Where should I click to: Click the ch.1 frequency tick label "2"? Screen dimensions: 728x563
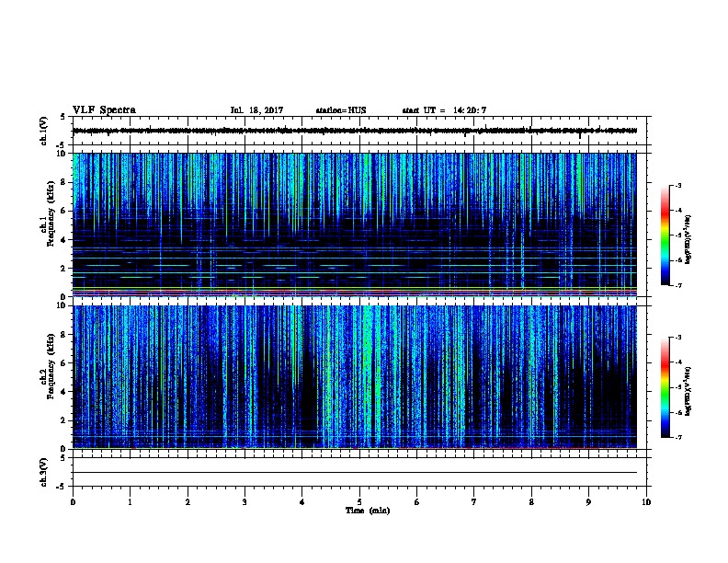click(63, 269)
